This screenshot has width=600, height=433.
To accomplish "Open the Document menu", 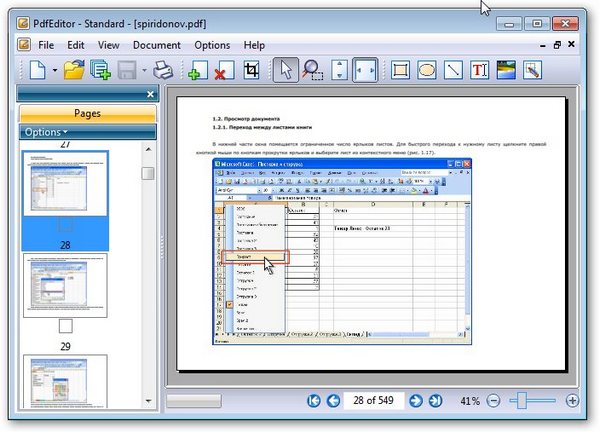I will click(157, 45).
